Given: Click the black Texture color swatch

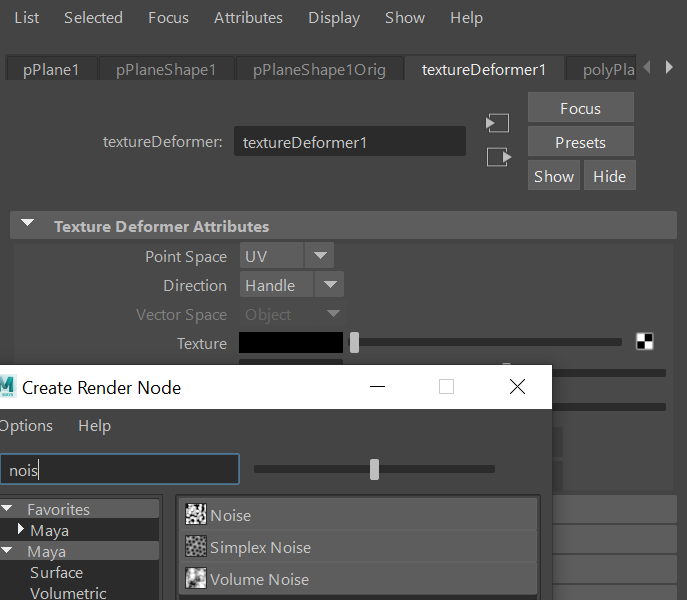Looking at the screenshot, I should [x=290, y=343].
